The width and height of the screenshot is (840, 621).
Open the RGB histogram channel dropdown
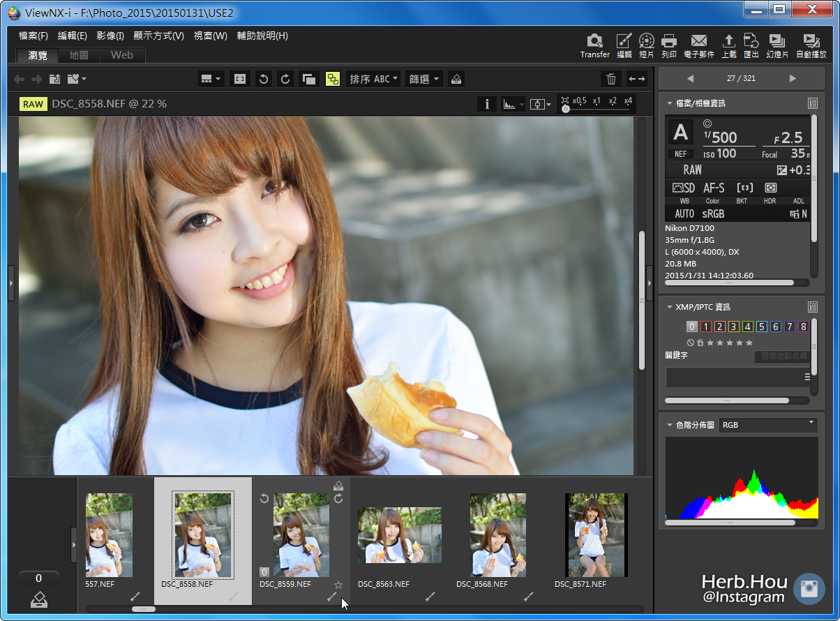767,424
